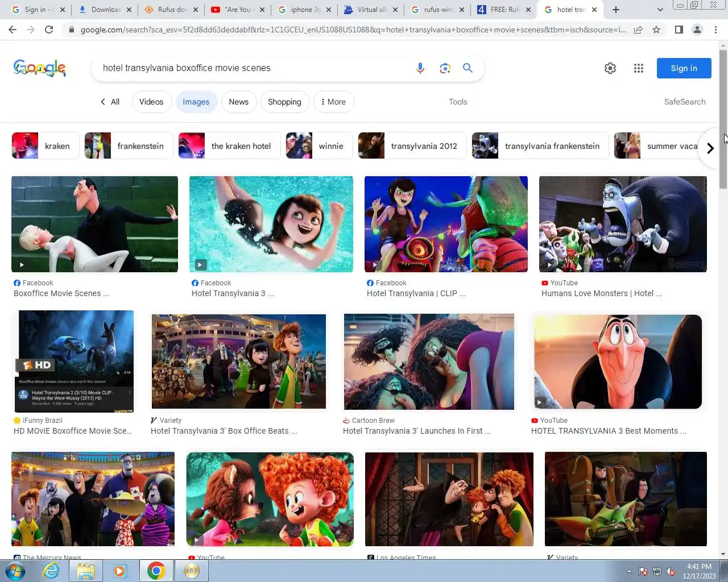Open 'HD MOviE Boxoffice Movie Sce...' link
The width and height of the screenshot is (728, 582).
click(x=72, y=431)
